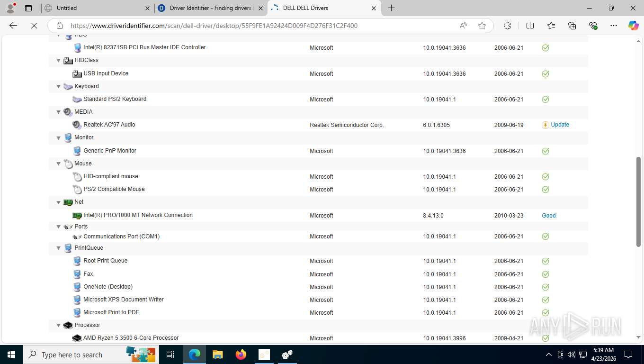
Task: Click the Communications Port COM1 icon
Action: point(77,237)
